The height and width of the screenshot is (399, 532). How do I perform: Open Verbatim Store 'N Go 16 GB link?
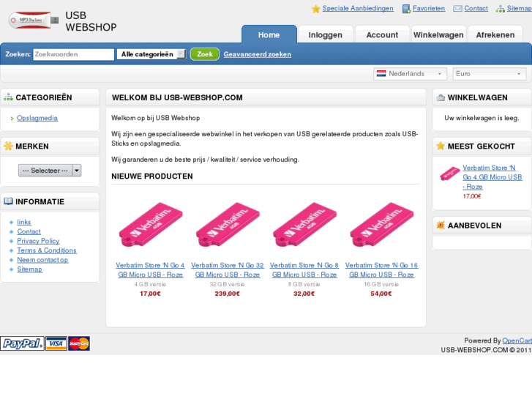pos(381,270)
